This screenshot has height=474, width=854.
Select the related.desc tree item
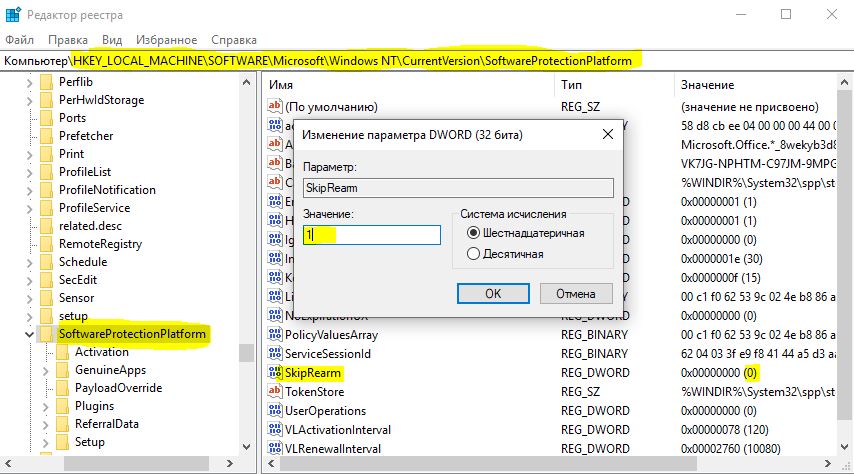(90, 226)
